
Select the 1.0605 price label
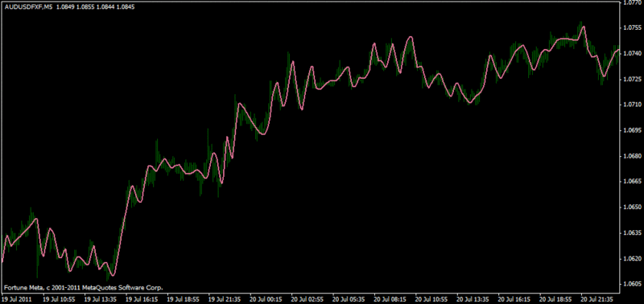pyautogui.click(x=633, y=284)
